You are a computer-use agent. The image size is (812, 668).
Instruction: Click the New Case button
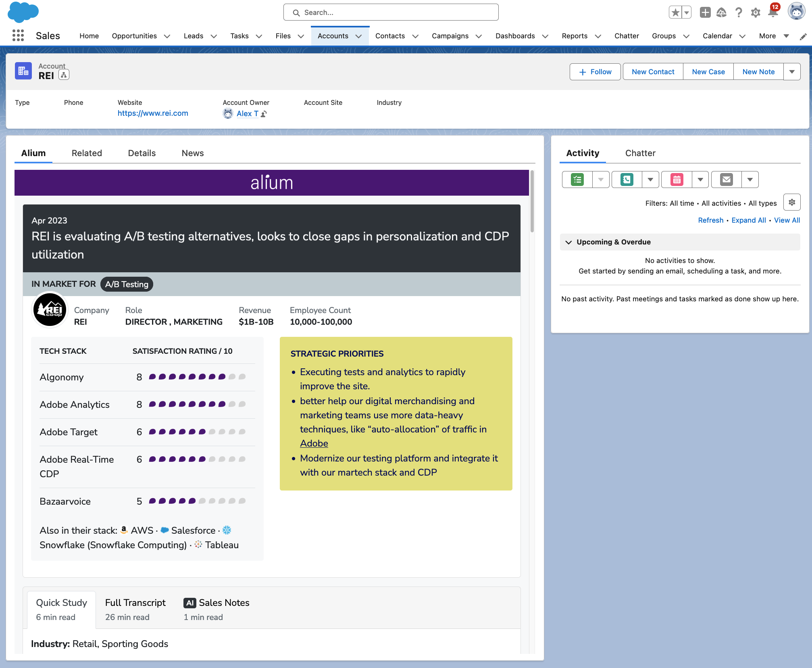[708, 72]
